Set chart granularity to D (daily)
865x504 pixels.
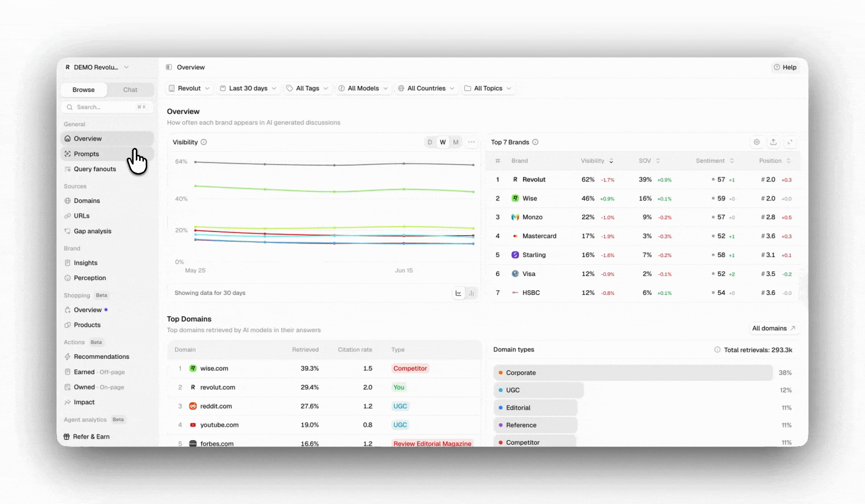430,142
